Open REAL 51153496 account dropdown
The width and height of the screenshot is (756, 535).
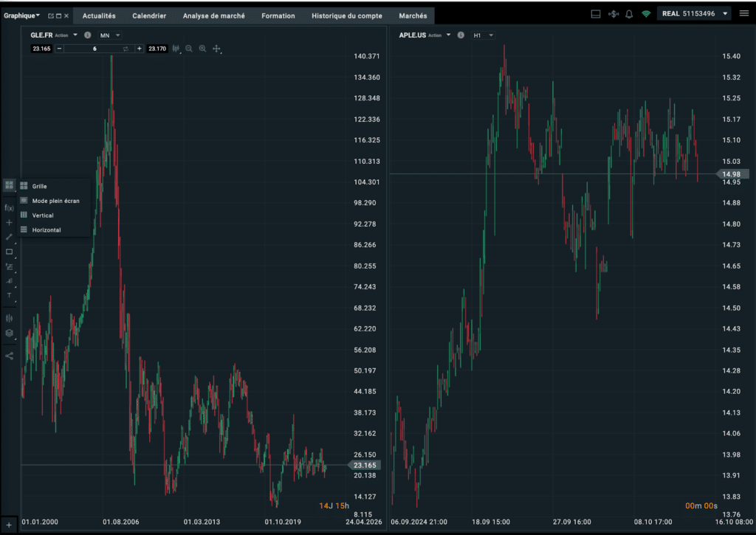tap(694, 13)
